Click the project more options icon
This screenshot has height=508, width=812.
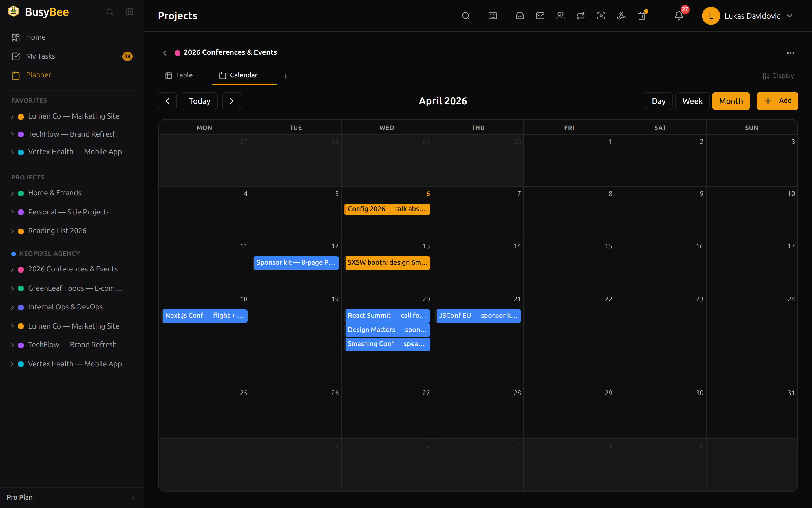click(x=790, y=53)
